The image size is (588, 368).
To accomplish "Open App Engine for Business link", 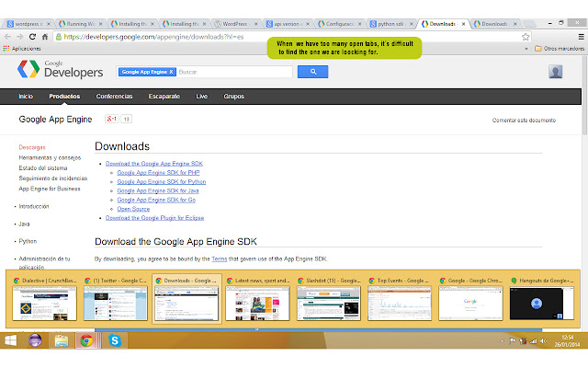I will (50, 189).
